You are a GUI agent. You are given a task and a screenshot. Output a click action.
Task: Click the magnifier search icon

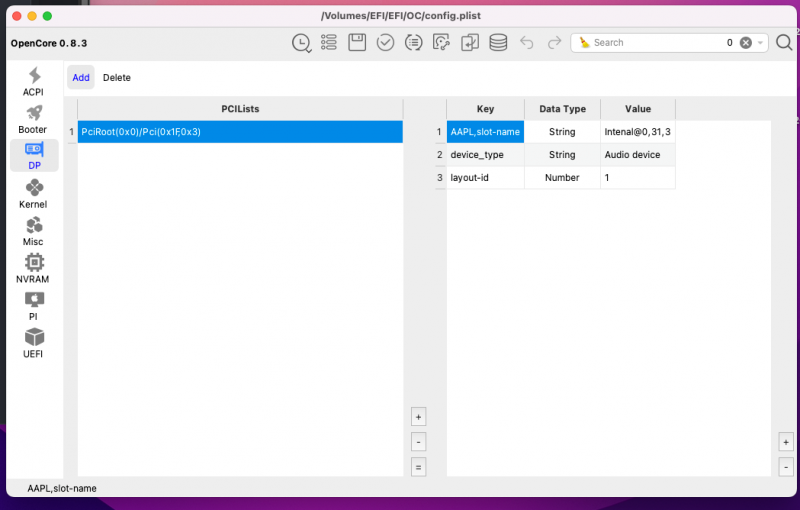(784, 42)
